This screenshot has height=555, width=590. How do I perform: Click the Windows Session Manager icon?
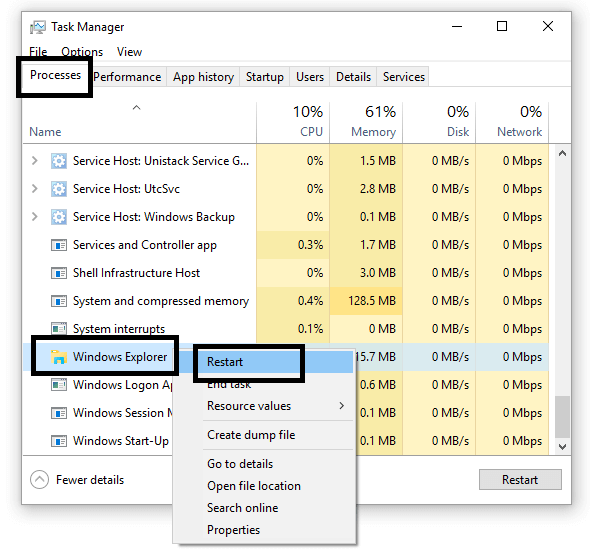click(x=59, y=413)
